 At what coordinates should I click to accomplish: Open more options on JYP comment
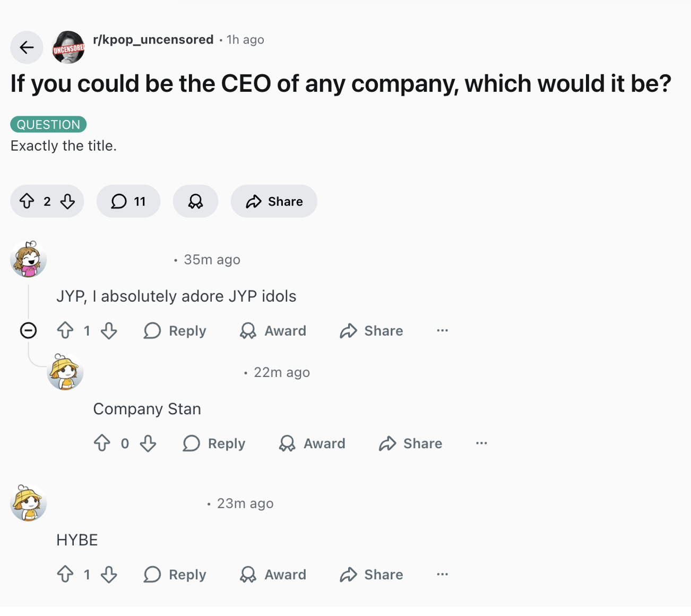(442, 330)
